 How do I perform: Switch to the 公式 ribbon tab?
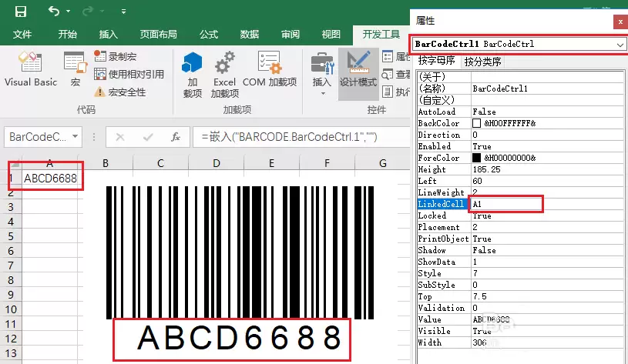209,35
